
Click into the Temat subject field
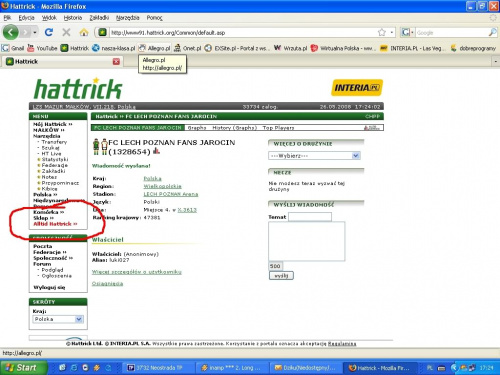(310, 217)
